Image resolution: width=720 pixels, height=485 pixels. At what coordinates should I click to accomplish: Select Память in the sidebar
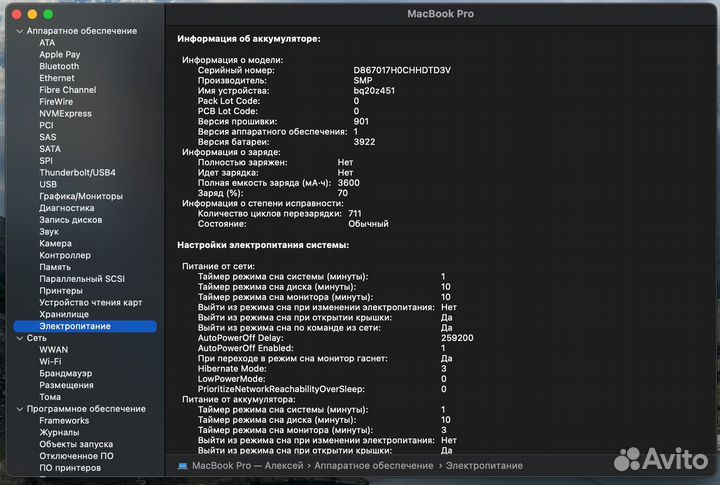(55, 267)
